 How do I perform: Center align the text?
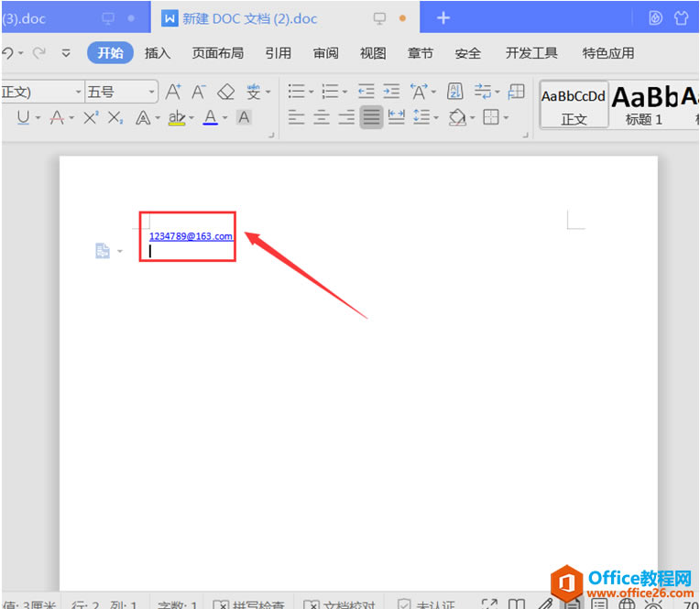click(x=322, y=117)
